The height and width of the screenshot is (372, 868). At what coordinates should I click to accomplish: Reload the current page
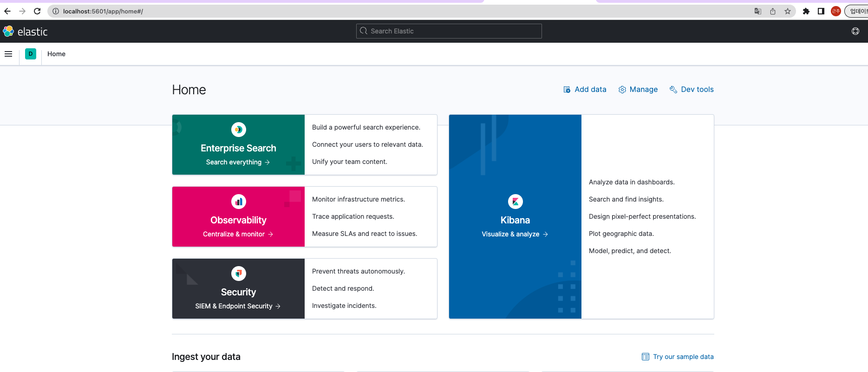tap(37, 11)
